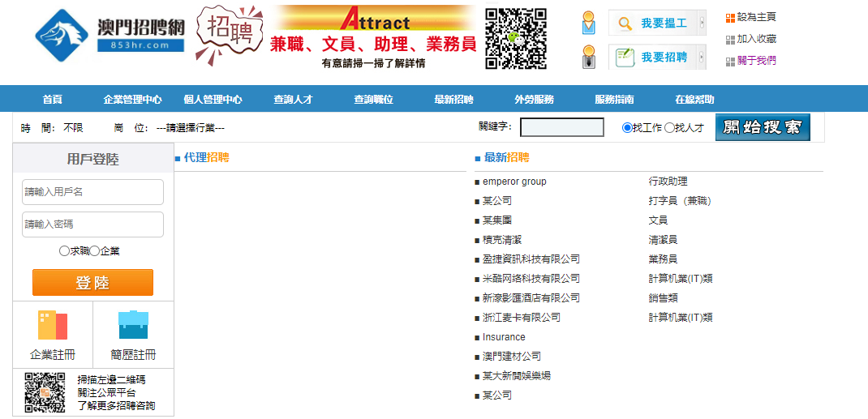The image size is (868, 419).
Task: Click the orange grid icon beside 設為主頁
Action: pos(730,18)
